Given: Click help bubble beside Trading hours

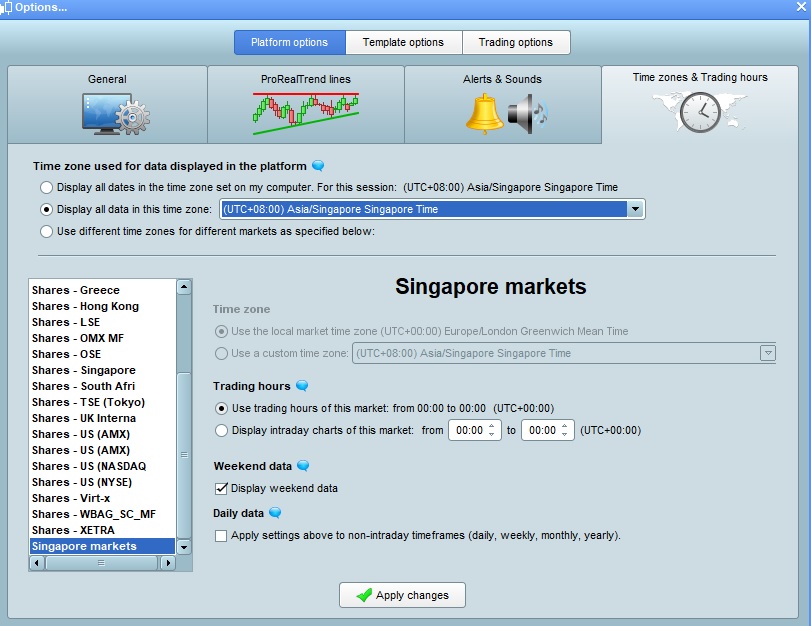Looking at the screenshot, I should pos(302,386).
